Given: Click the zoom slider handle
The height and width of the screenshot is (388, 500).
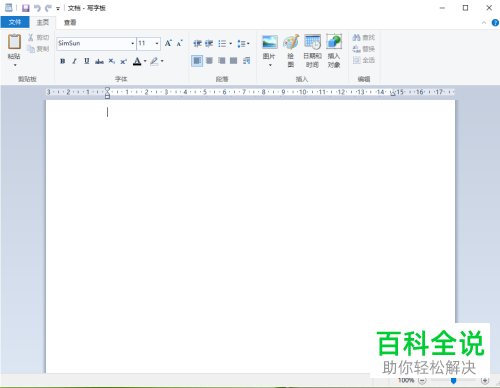Looking at the screenshot, I should (453, 380).
